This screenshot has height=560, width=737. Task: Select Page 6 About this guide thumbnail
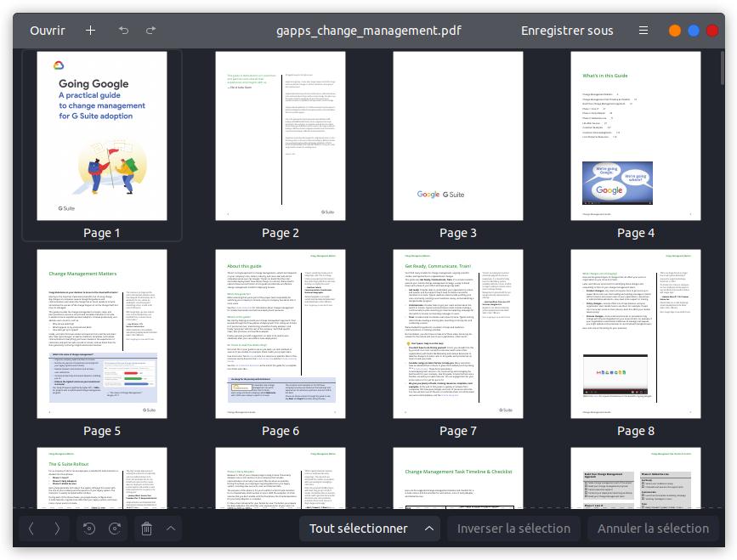tap(281, 334)
